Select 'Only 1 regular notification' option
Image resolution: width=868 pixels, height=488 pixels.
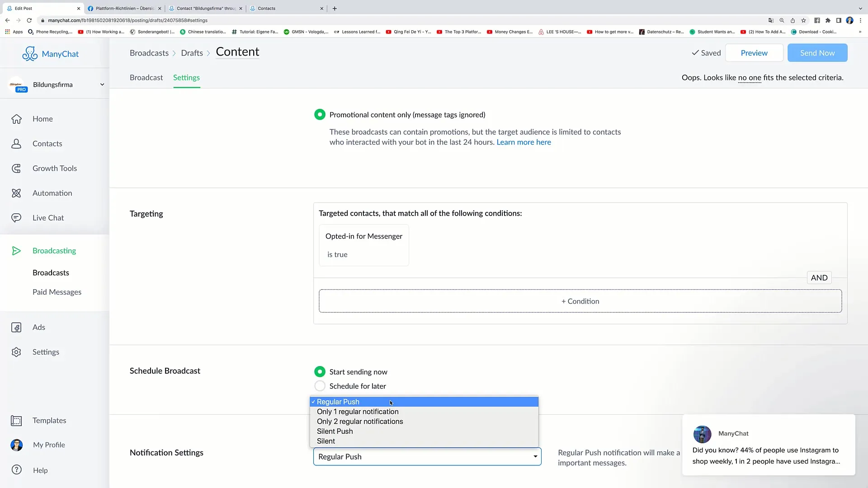click(x=358, y=411)
